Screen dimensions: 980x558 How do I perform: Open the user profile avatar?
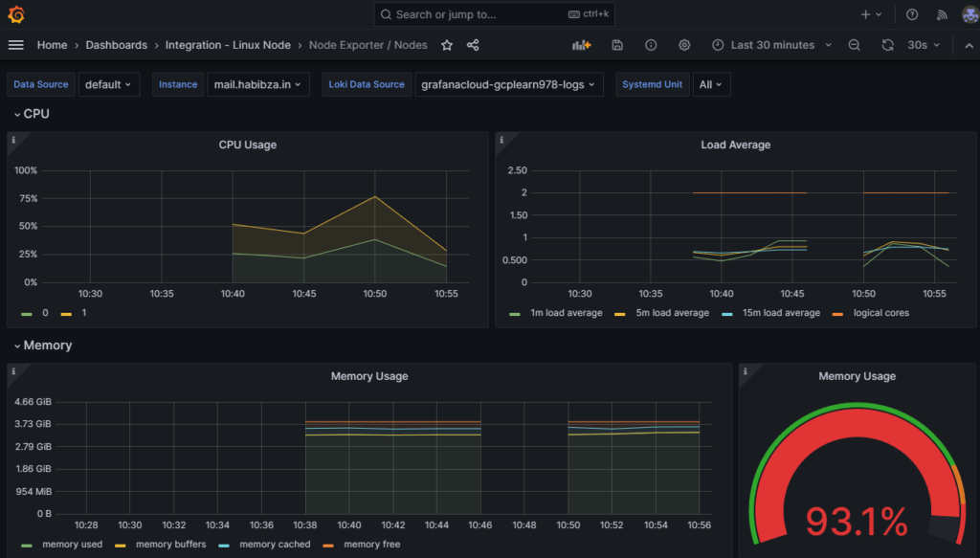970,14
